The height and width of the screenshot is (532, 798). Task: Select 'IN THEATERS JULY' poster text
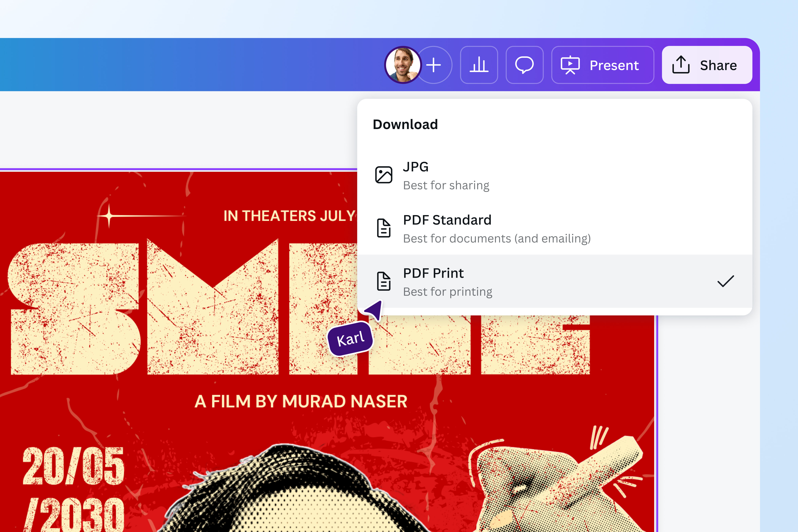click(289, 216)
